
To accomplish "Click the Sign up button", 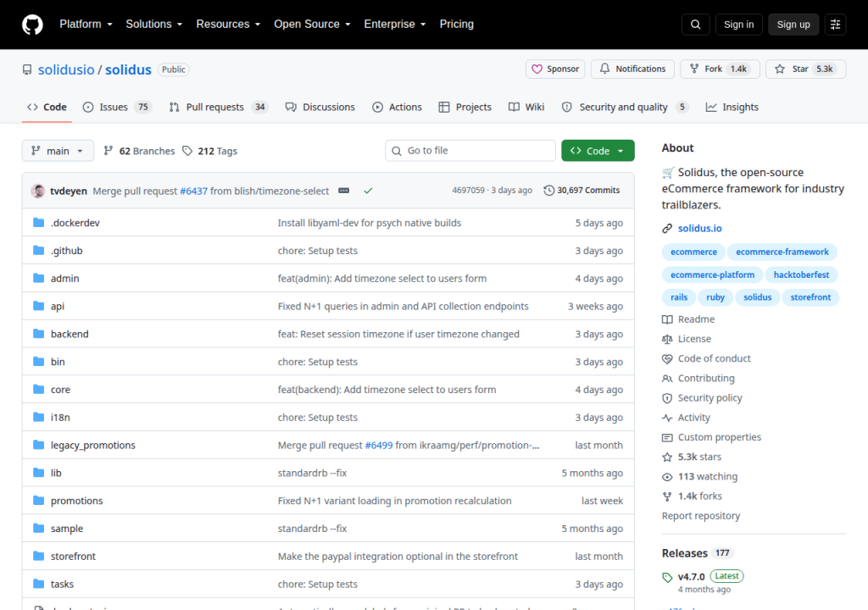I will coord(793,25).
